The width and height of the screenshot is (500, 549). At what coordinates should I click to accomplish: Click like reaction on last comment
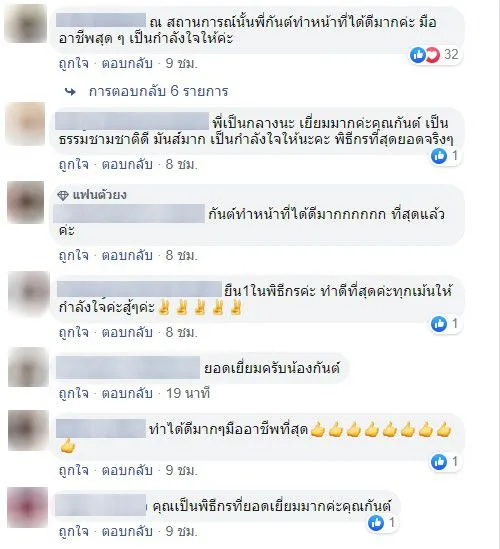click(376, 523)
